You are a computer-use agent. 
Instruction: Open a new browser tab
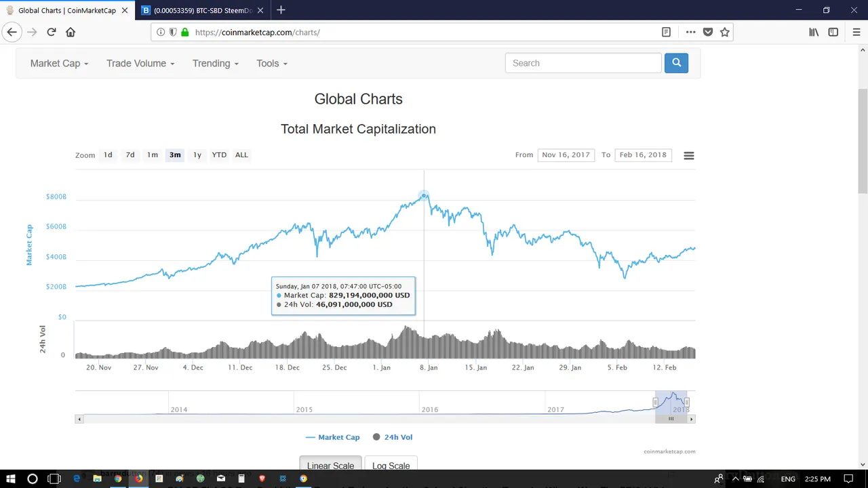(281, 10)
